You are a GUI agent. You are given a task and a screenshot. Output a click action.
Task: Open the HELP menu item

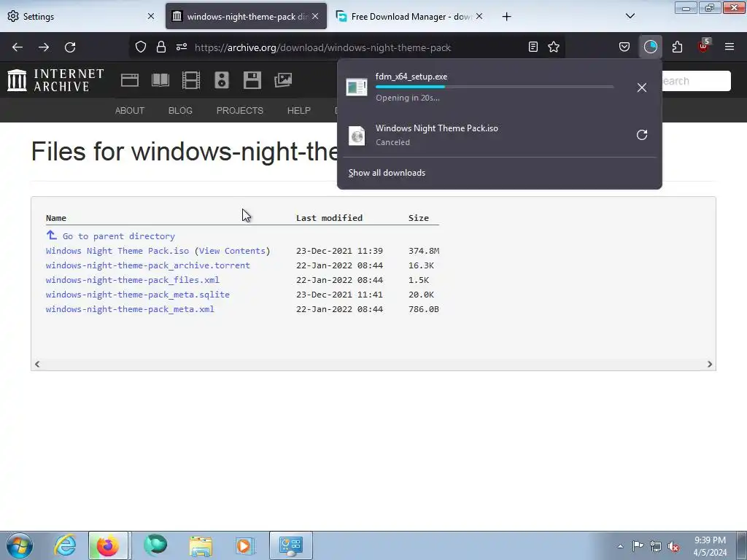298,111
